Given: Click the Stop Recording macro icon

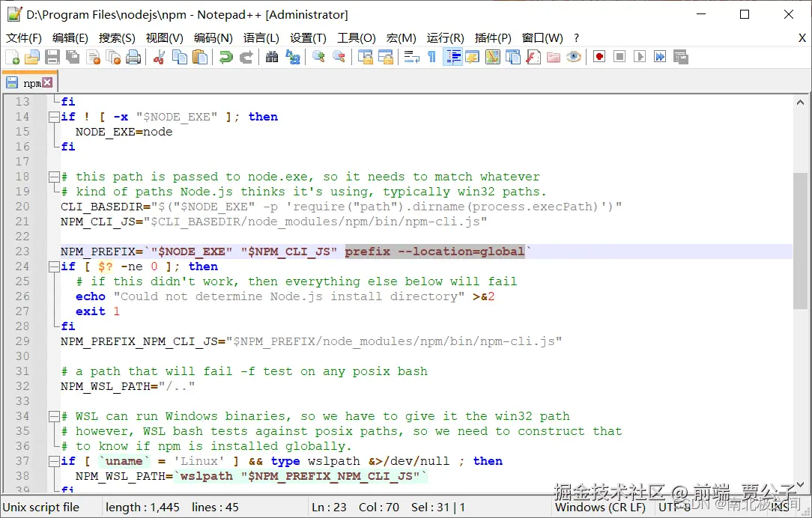Looking at the screenshot, I should coord(619,57).
